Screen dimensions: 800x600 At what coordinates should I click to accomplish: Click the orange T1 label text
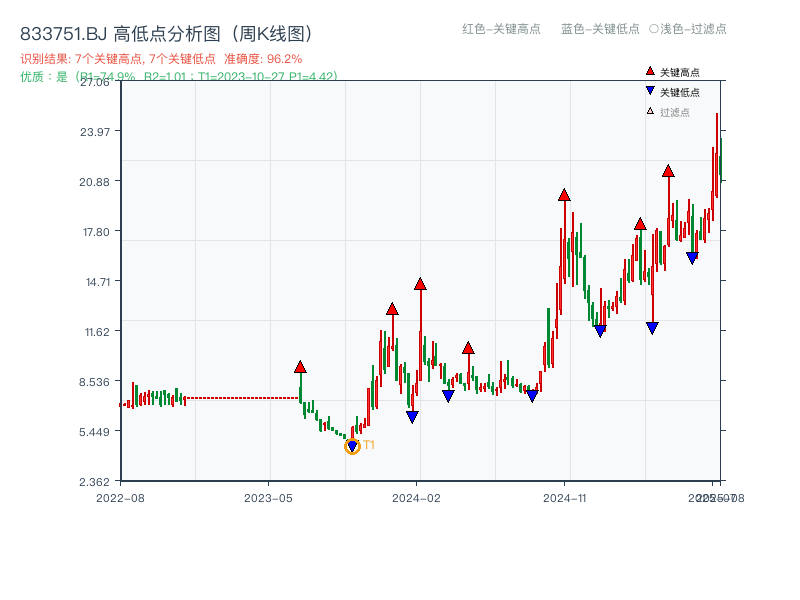click(x=369, y=445)
